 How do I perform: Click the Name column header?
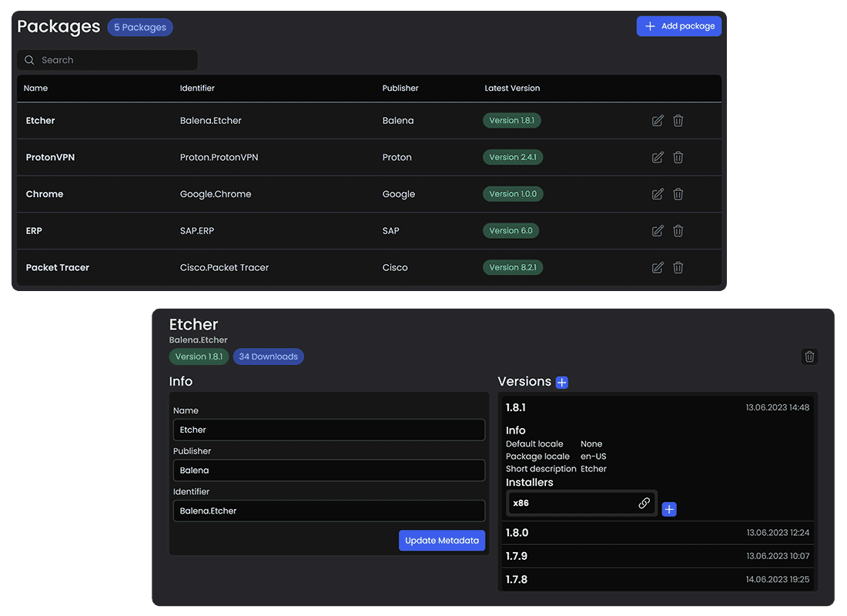coord(35,89)
